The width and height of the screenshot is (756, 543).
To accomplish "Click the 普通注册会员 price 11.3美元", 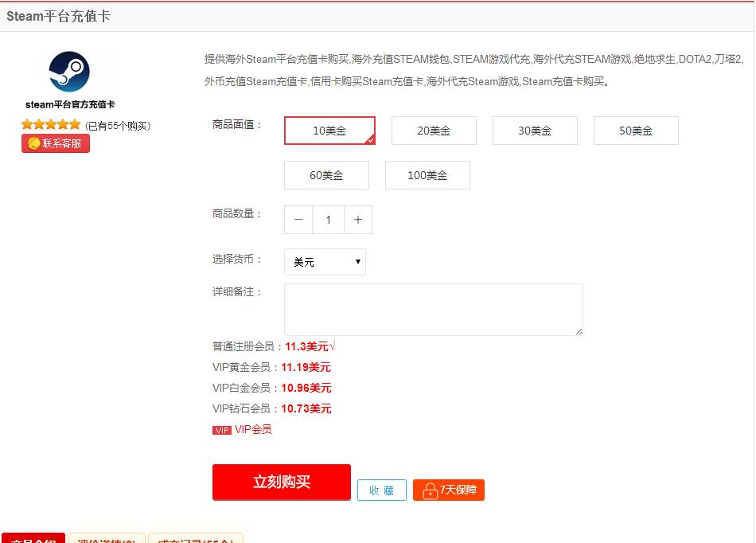I will (306, 346).
